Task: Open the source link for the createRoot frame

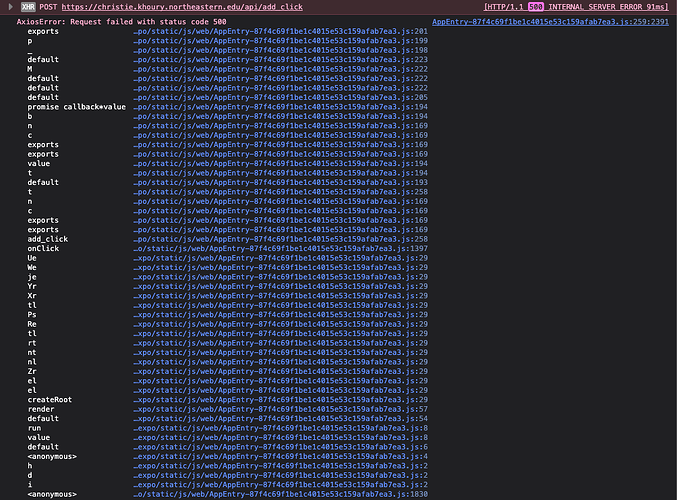Action: click(x=281, y=399)
